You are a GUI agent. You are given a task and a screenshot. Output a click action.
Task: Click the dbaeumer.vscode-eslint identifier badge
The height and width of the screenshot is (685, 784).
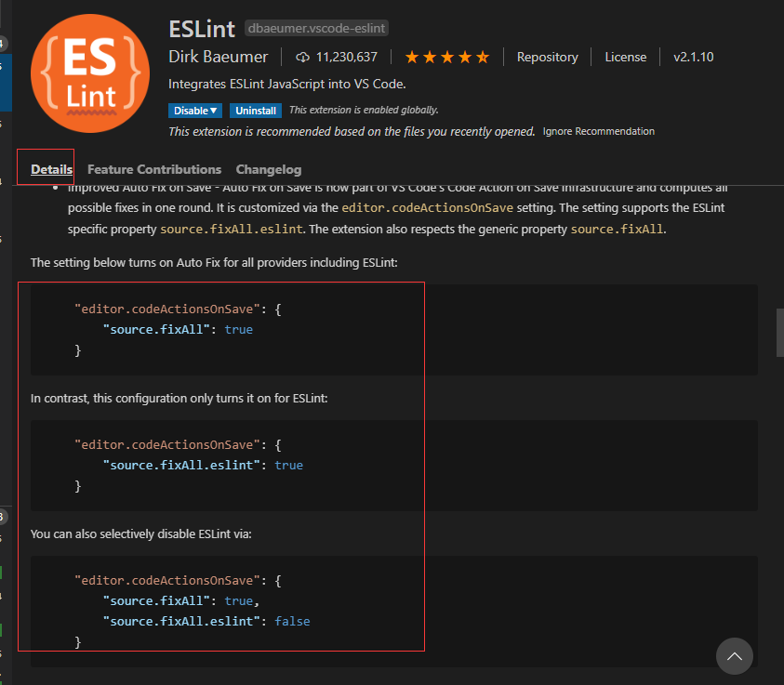[315, 28]
